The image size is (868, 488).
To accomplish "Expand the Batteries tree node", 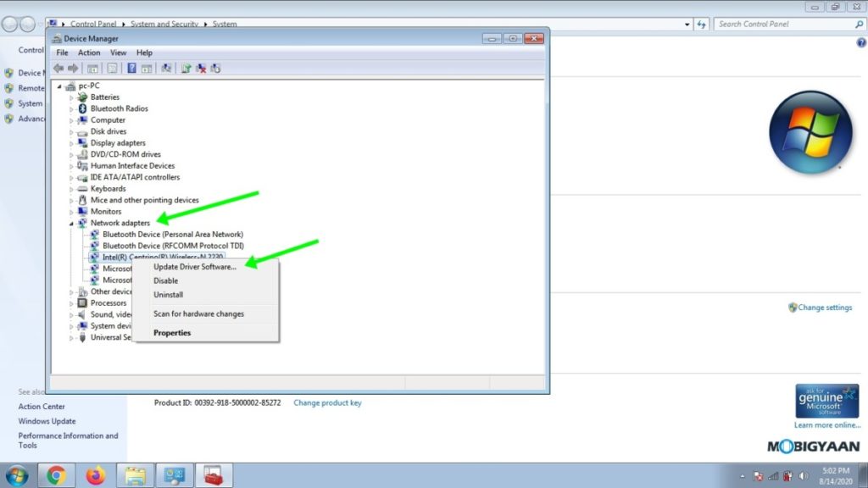I will (x=73, y=97).
